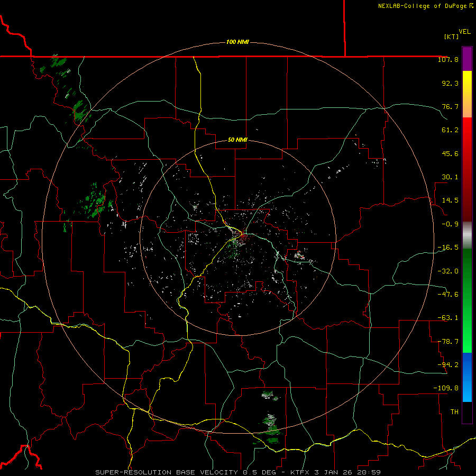Click the 20:59 timestamp in caption
Image resolution: width=476 pixels, height=476 pixels.
(370, 472)
